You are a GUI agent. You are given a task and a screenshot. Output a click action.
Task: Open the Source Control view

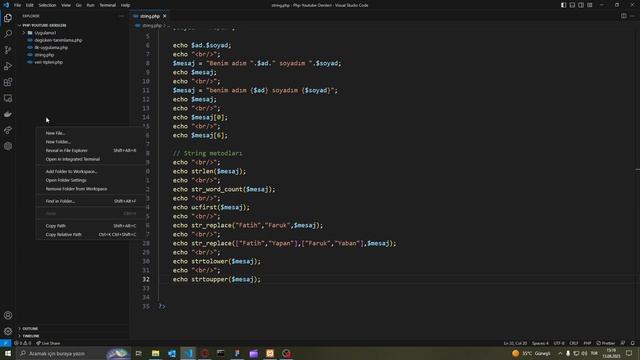click(8, 50)
